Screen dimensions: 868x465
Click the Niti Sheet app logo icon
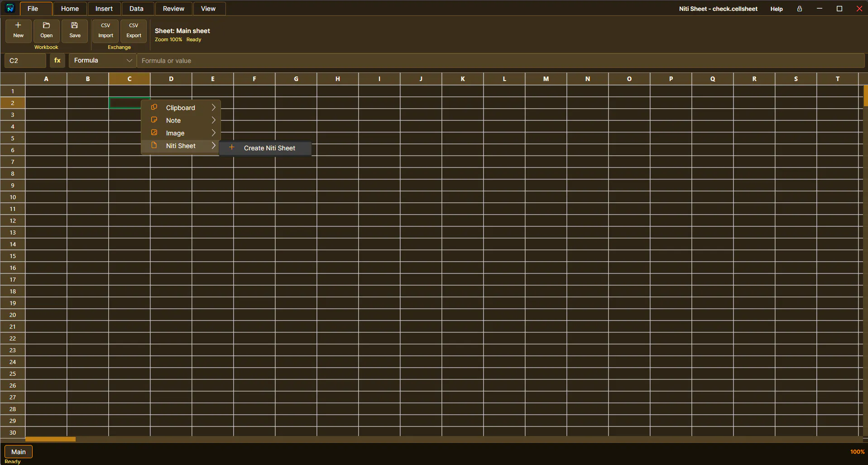click(x=10, y=8)
